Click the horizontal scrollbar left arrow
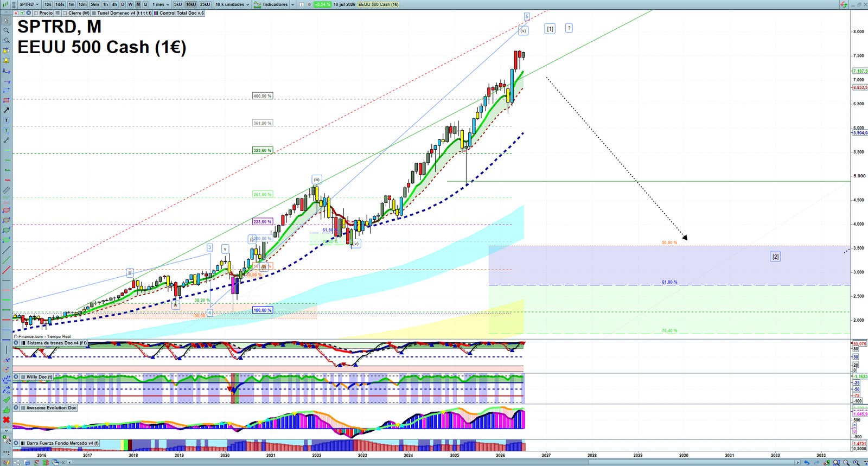The image size is (868, 466). pyautogui.click(x=70, y=463)
